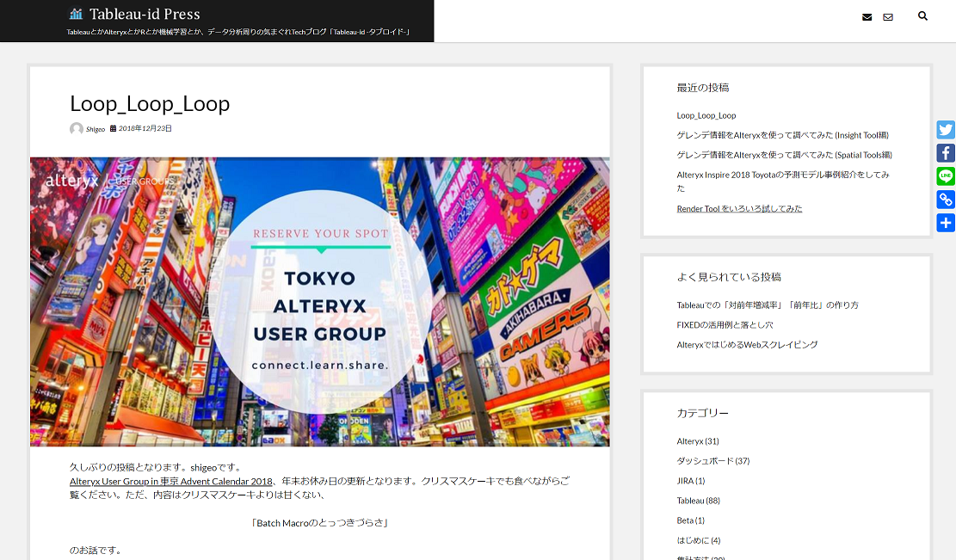Copy the post link via share sidebar
956x560 pixels.
click(x=946, y=200)
